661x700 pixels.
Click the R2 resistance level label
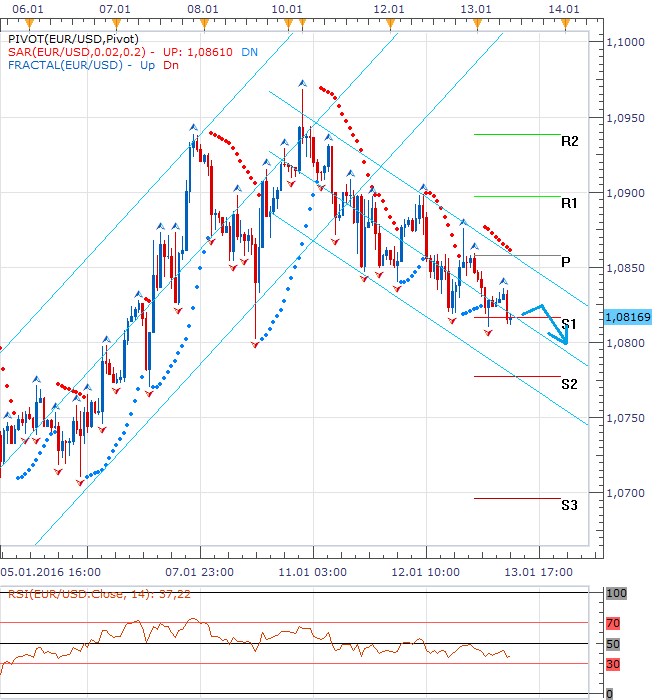coord(569,142)
